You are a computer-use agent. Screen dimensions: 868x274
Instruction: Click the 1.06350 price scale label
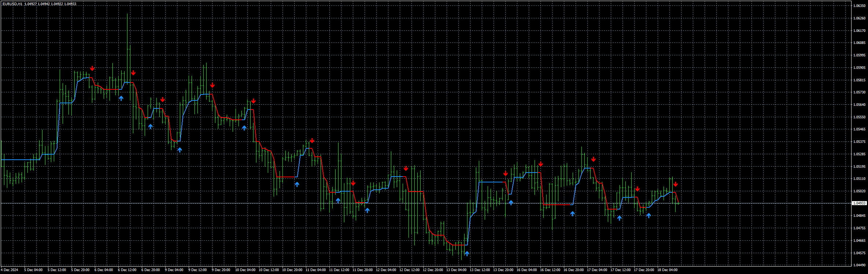click(860, 6)
